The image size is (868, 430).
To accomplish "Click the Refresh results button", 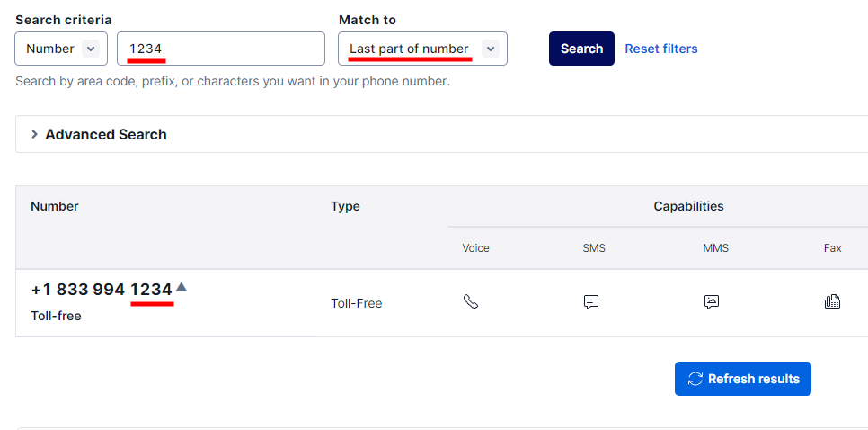I will point(743,379).
